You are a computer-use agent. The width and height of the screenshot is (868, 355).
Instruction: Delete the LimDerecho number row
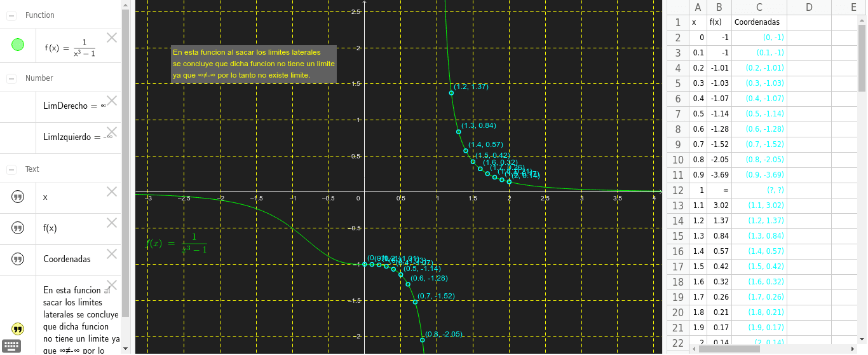(x=112, y=100)
